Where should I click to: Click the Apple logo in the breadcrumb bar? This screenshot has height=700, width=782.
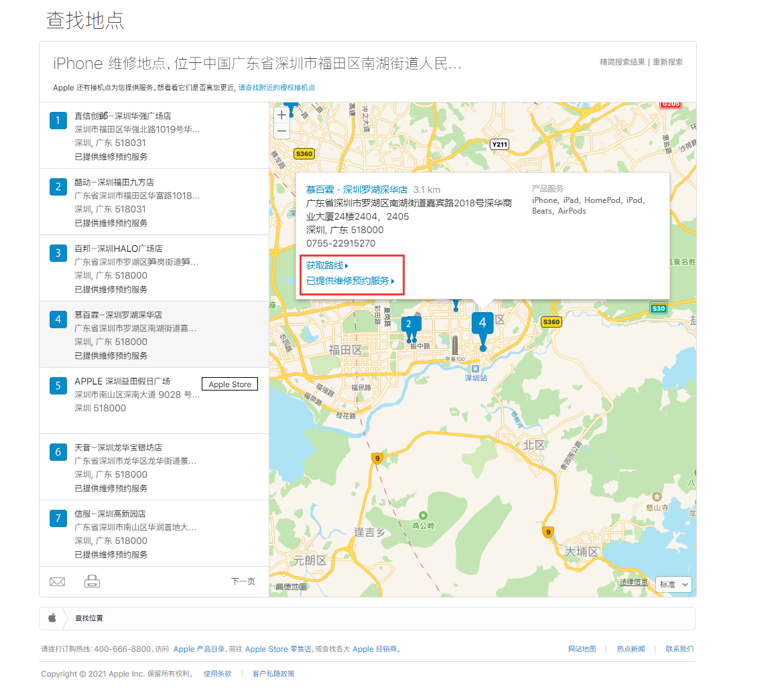[52, 618]
